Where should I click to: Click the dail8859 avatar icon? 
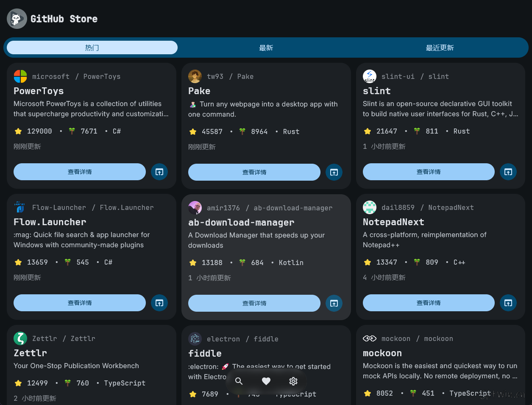tap(370, 207)
